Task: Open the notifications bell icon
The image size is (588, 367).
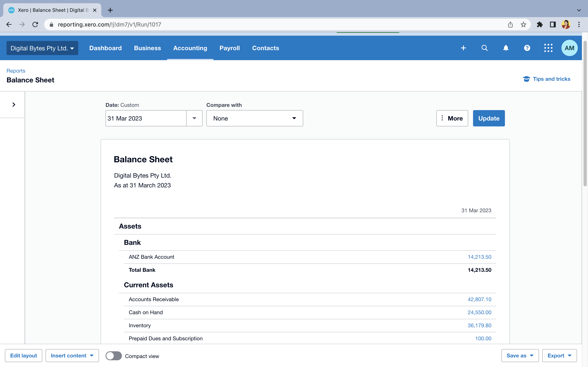Action: [x=506, y=48]
